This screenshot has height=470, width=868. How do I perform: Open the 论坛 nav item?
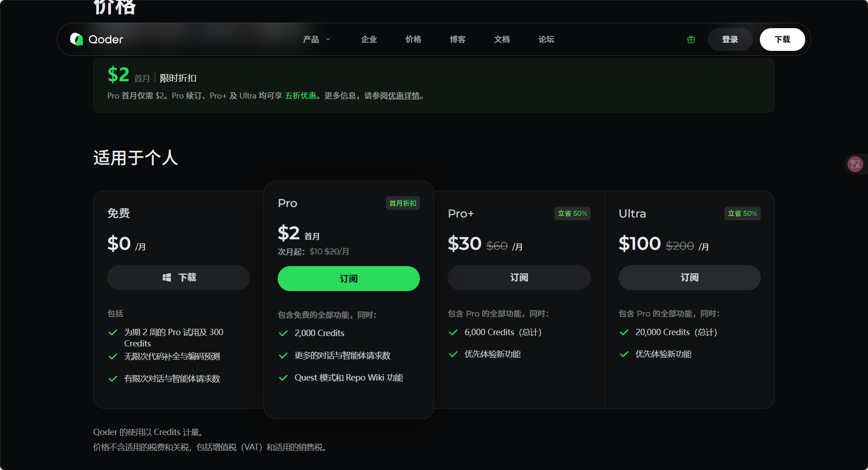click(x=546, y=40)
